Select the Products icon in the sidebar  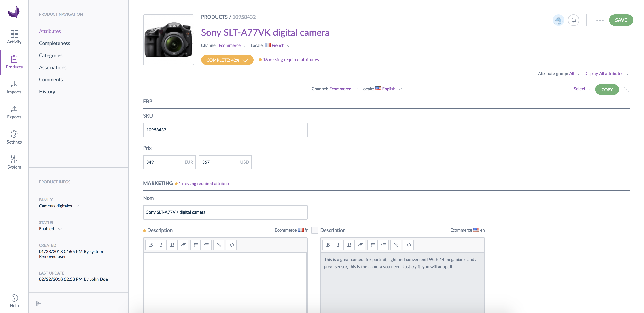tap(14, 62)
